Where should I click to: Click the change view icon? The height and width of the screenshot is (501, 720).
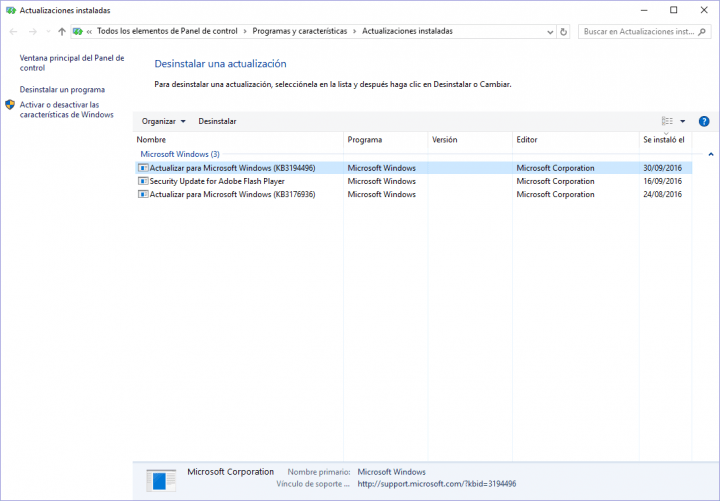click(x=667, y=121)
